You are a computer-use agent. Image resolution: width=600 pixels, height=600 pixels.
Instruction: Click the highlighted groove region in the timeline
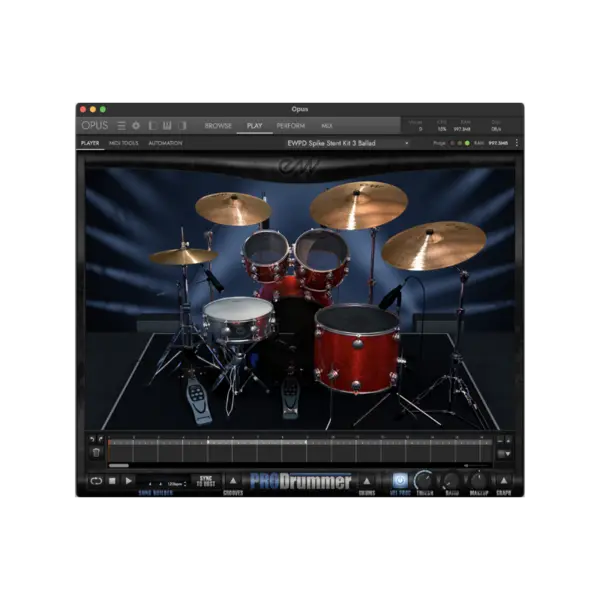256,442
